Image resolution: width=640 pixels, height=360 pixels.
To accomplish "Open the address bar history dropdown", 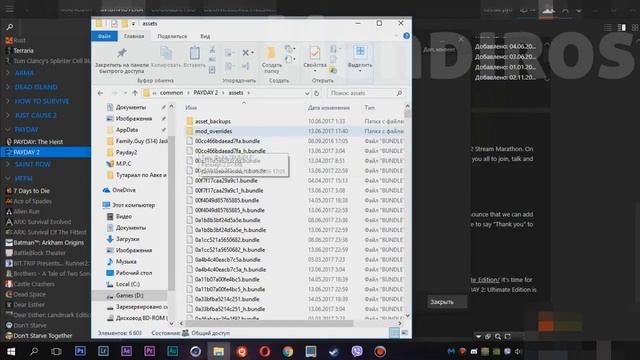I will [x=307, y=93].
